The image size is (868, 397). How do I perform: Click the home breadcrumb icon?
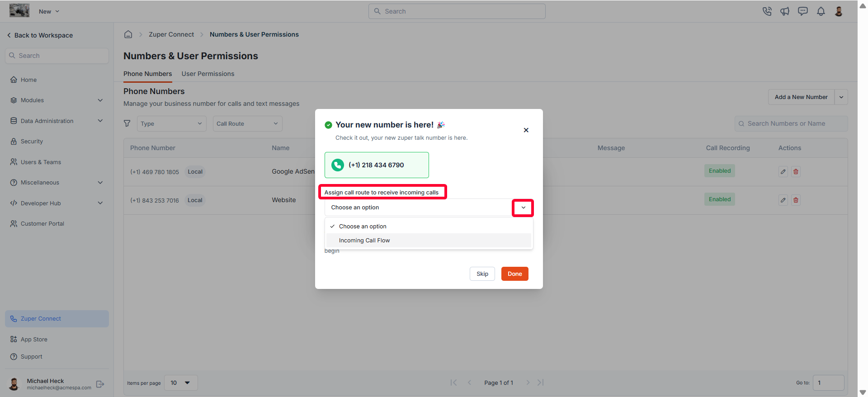point(128,34)
